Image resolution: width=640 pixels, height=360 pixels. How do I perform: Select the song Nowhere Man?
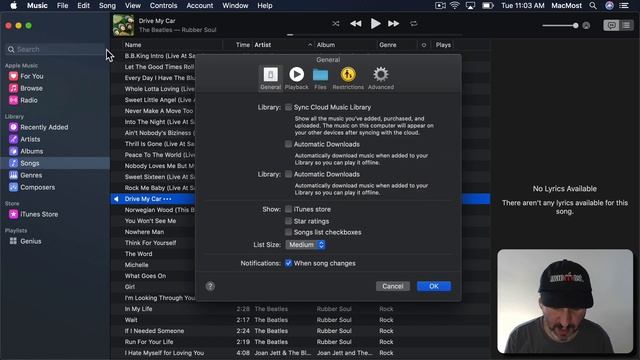144,232
